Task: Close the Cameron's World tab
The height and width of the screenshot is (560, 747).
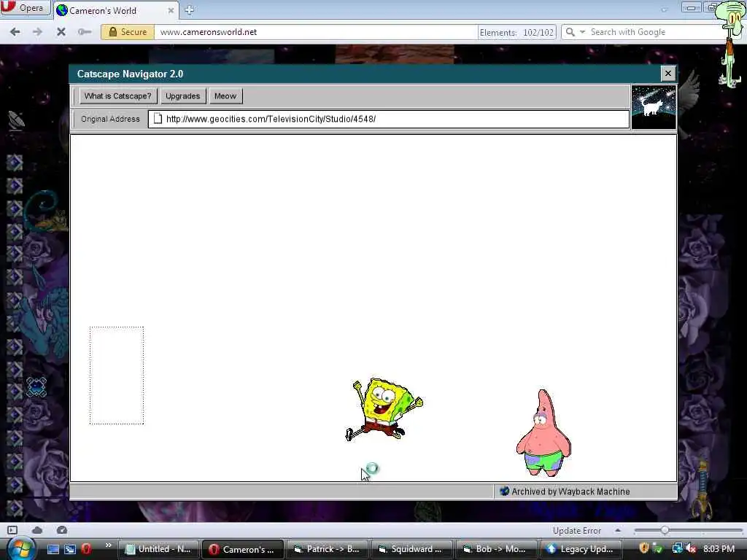Action: click(171, 10)
